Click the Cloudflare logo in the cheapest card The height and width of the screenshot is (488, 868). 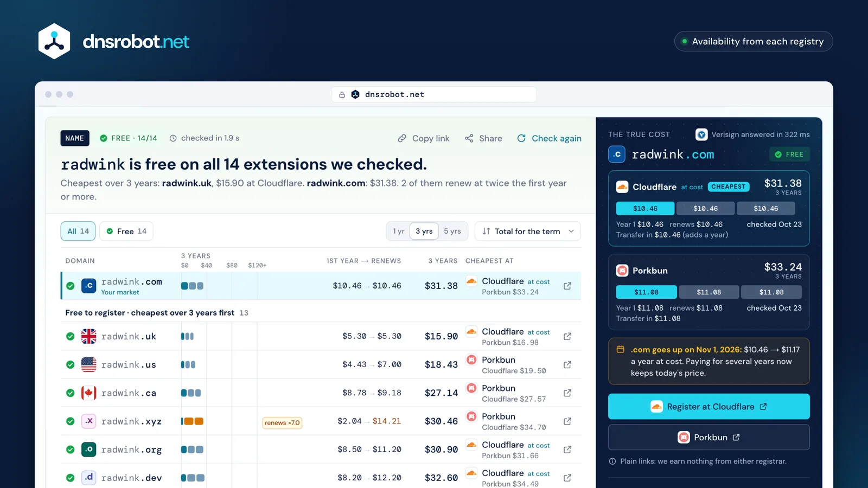tap(622, 187)
